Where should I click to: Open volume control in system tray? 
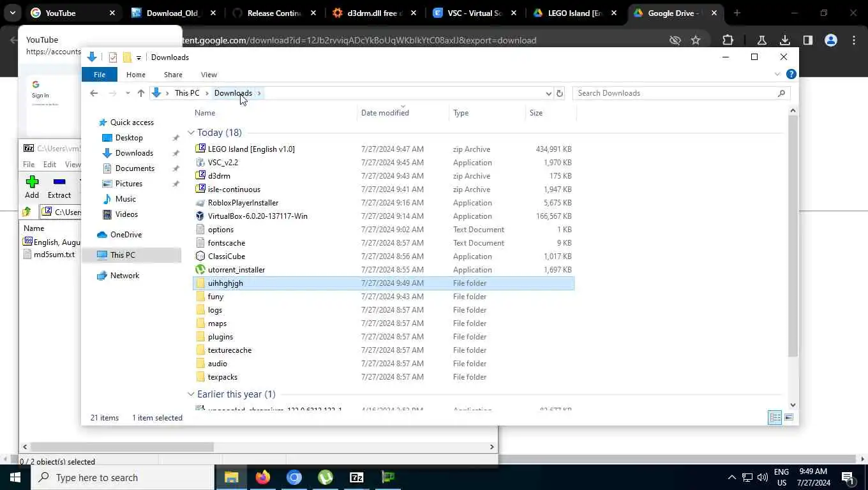click(x=763, y=477)
